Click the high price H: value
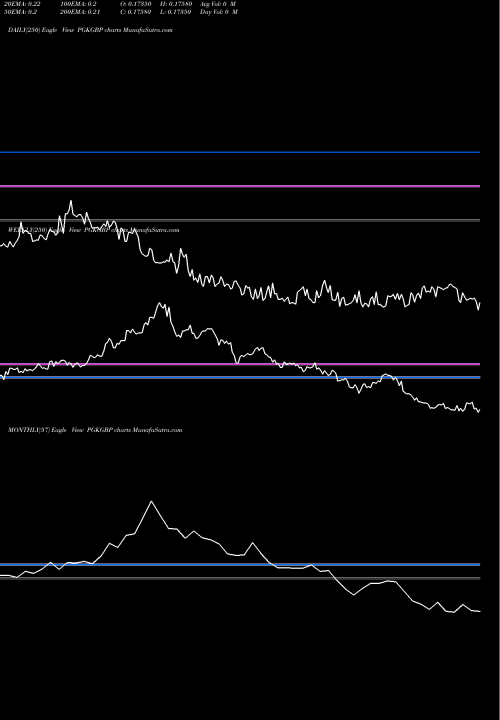The image size is (500, 720). pos(176,4)
